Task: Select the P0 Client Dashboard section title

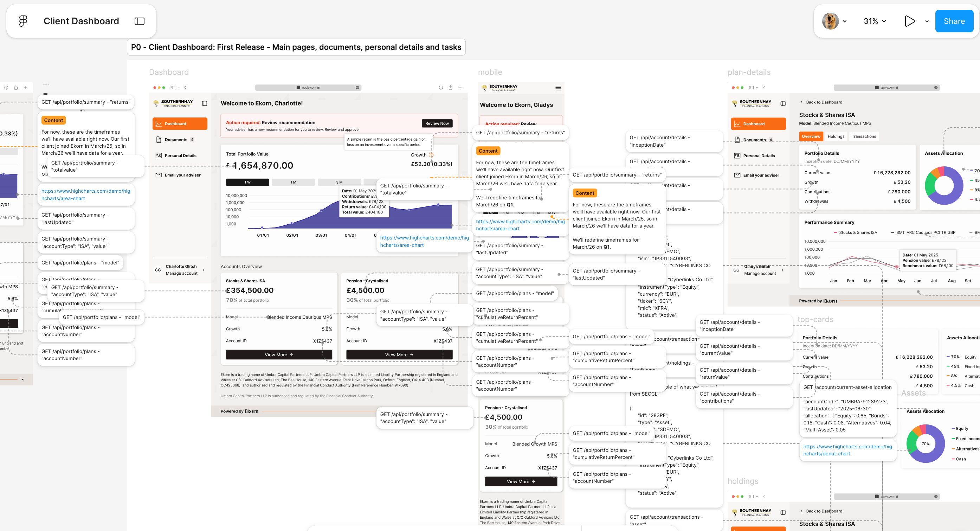Action: 296,47
